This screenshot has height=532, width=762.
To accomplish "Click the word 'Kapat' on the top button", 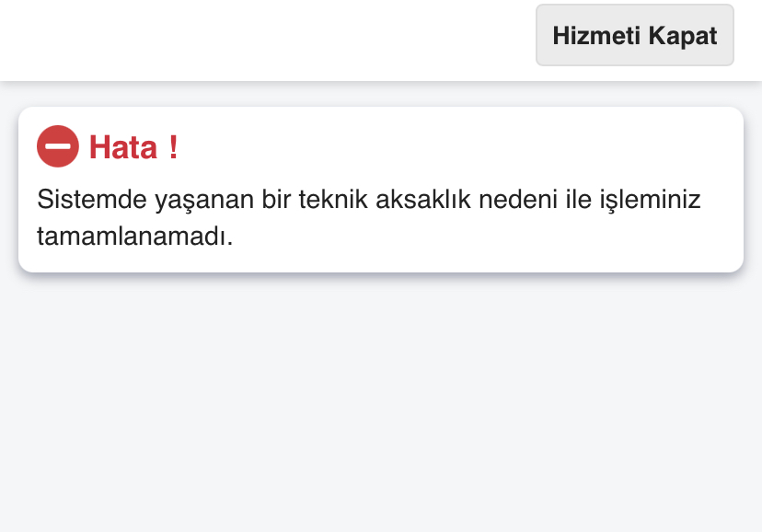I will [x=683, y=37].
